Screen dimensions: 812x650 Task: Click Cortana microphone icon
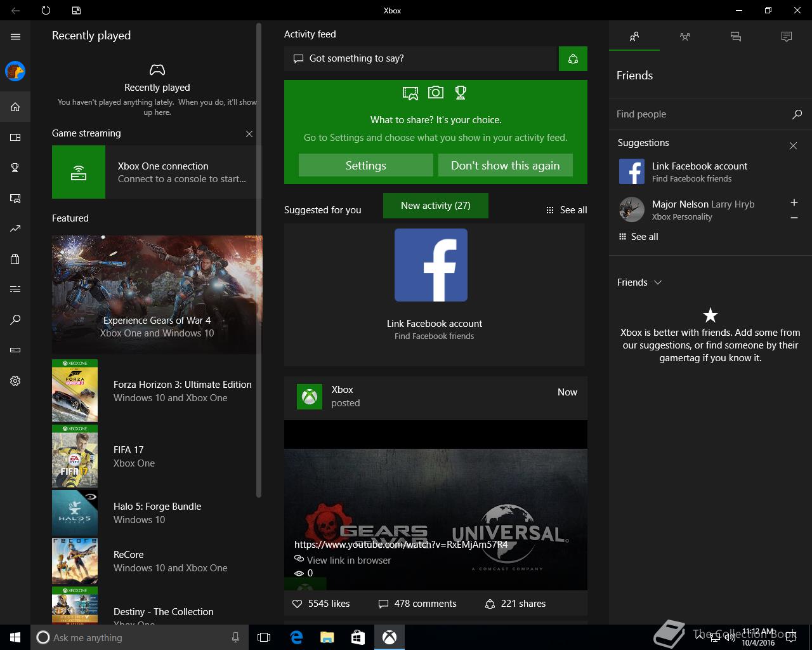[236, 637]
